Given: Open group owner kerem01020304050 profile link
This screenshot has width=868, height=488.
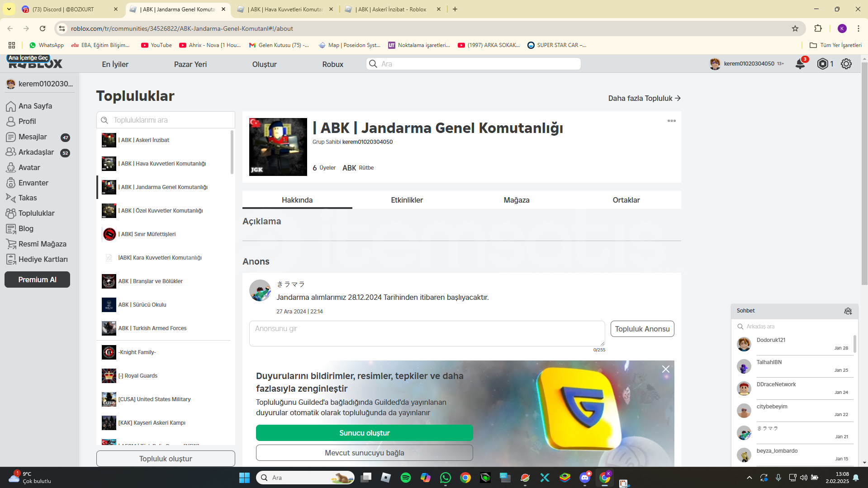Looking at the screenshot, I should [x=367, y=142].
